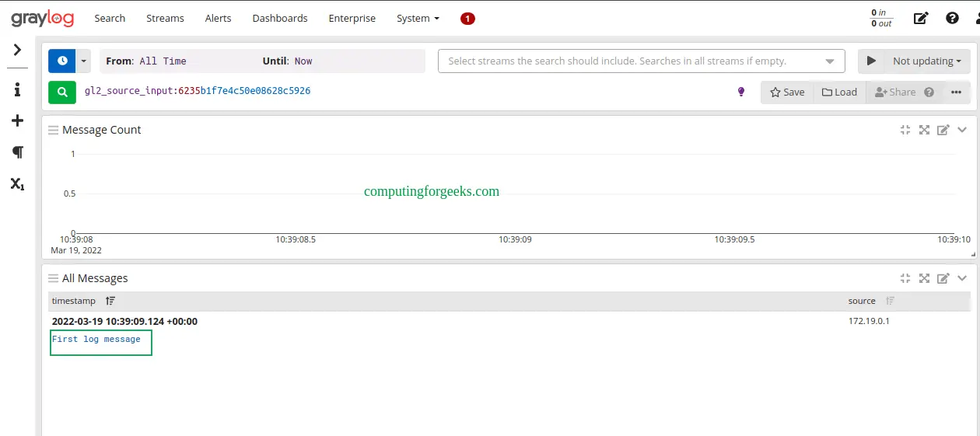Start the play auto-refresh button

click(871, 61)
